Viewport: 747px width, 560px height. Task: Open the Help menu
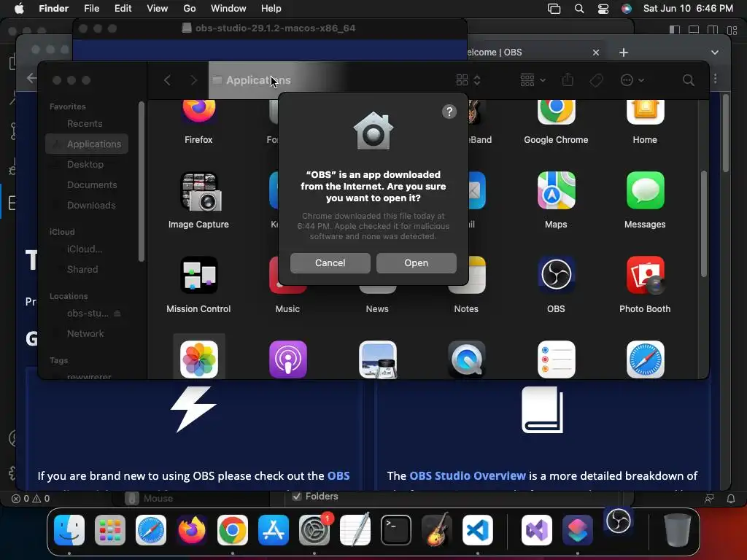click(x=271, y=9)
